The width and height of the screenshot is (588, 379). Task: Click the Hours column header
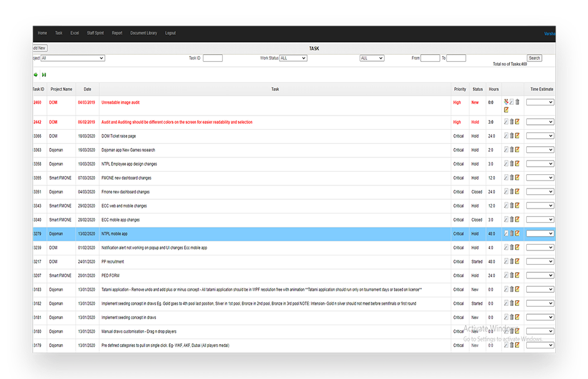494,89
